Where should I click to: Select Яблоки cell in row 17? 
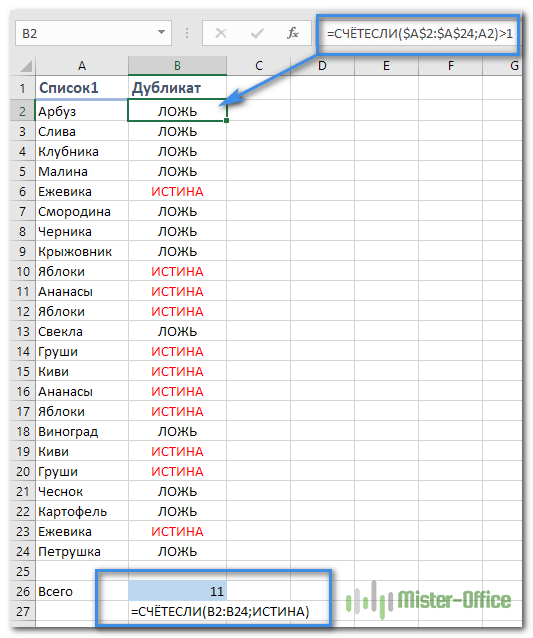82,411
